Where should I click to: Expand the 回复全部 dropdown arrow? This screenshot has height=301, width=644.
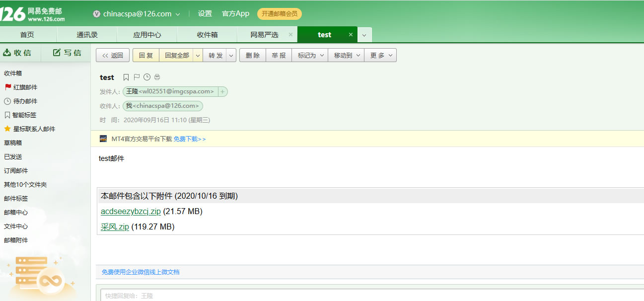point(198,56)
